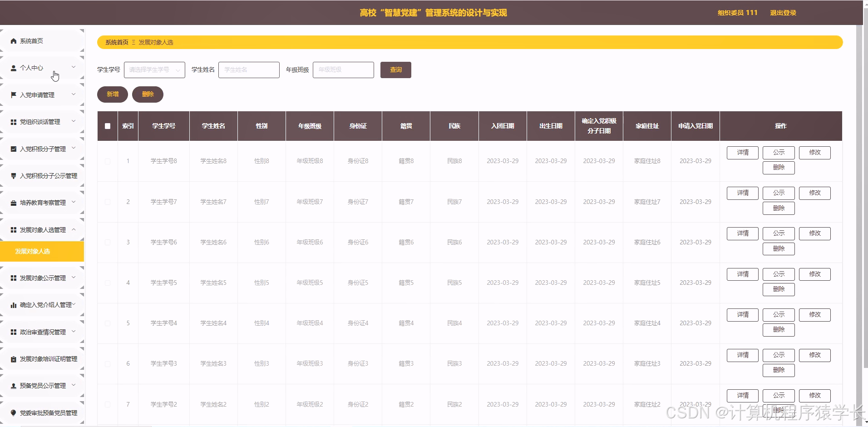
Task: Click 删除 for row 学生学号5
Action: [779, 289]
